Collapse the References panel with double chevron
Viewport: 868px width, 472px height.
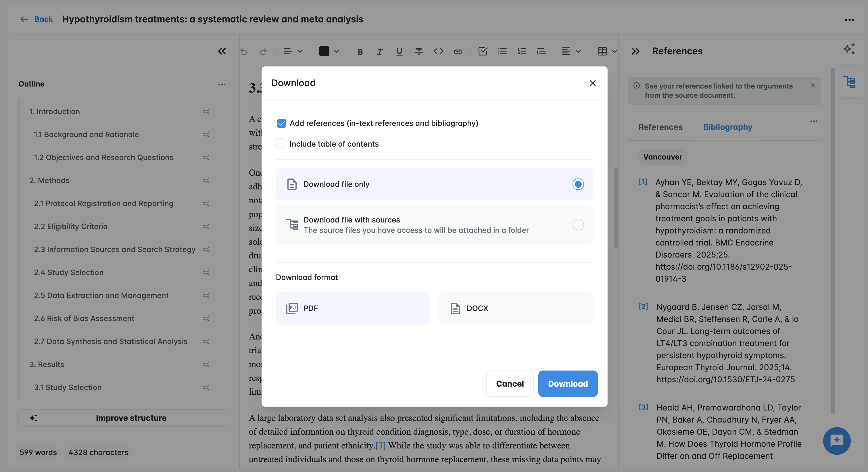tap(635, 51)
